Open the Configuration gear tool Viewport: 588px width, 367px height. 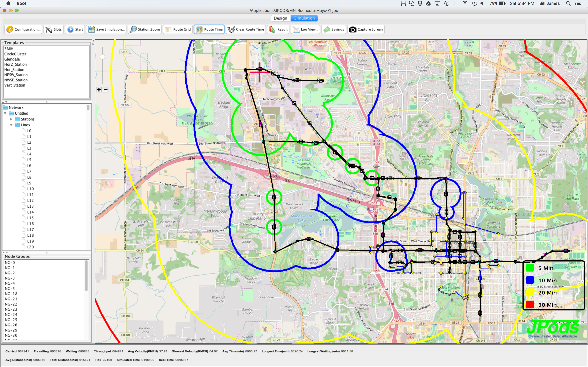[x=10, y=29]
